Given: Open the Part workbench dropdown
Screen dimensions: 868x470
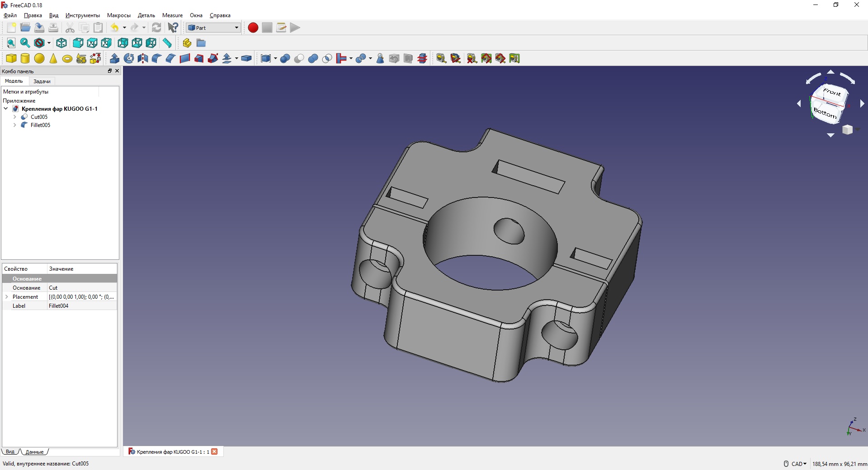Looking at the screenshot, I should 213,28.
